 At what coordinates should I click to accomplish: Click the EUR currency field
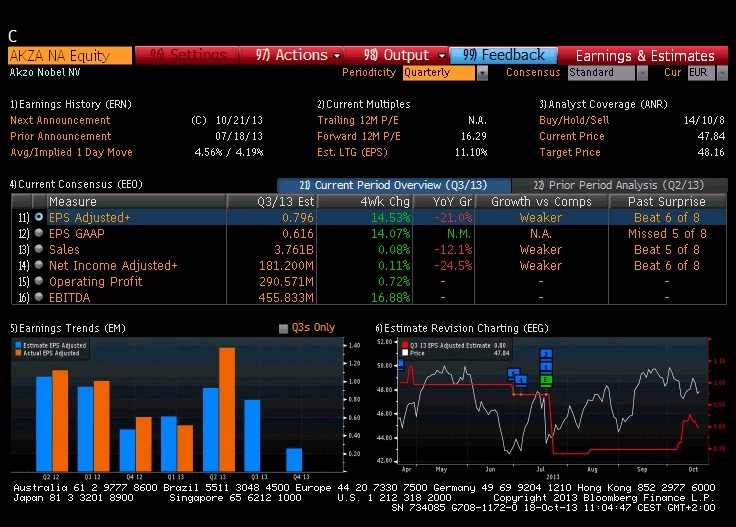coord(701,73)
